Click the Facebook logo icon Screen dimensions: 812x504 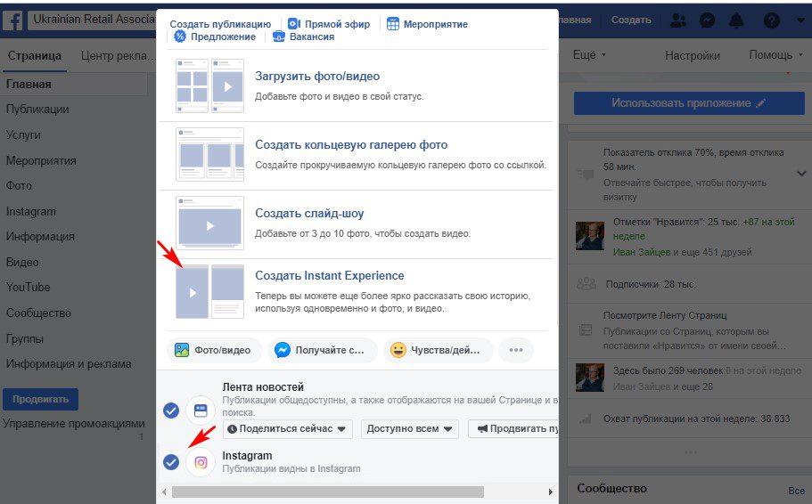(x=12, y=20)
